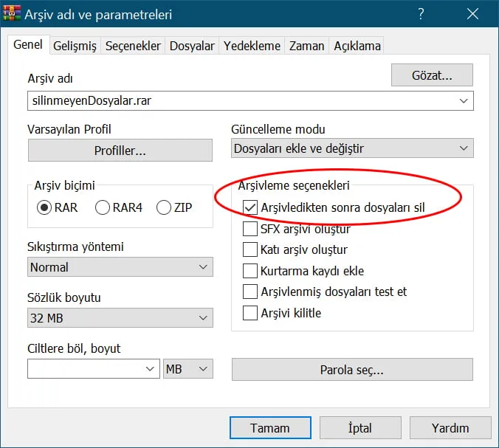Select the RAR4 archive format
Image resolution: width=499 pixels, height=448 pixels.
pos(119,207)
